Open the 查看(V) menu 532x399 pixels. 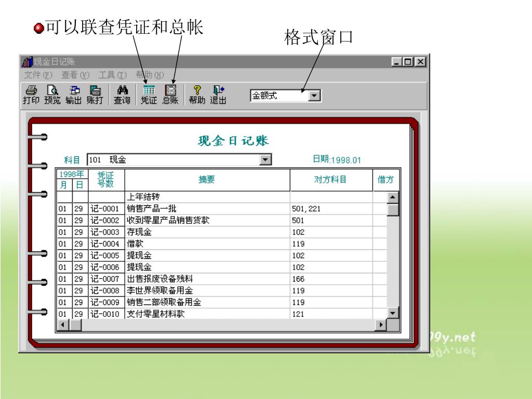click(x=75, y=75)
